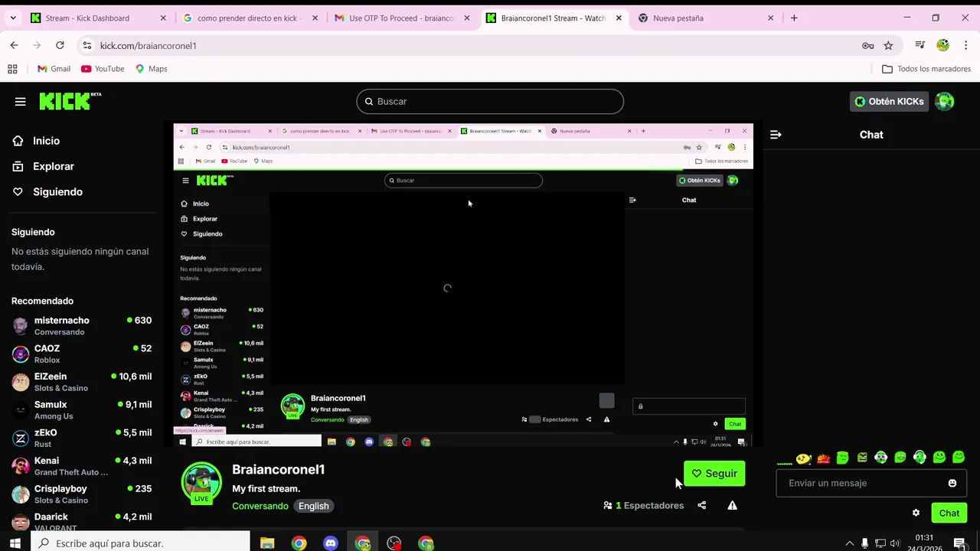Switch to Use OTP To Proceed Gmail tab
This screenshot has width=980, height=551.
click(401, 18)
